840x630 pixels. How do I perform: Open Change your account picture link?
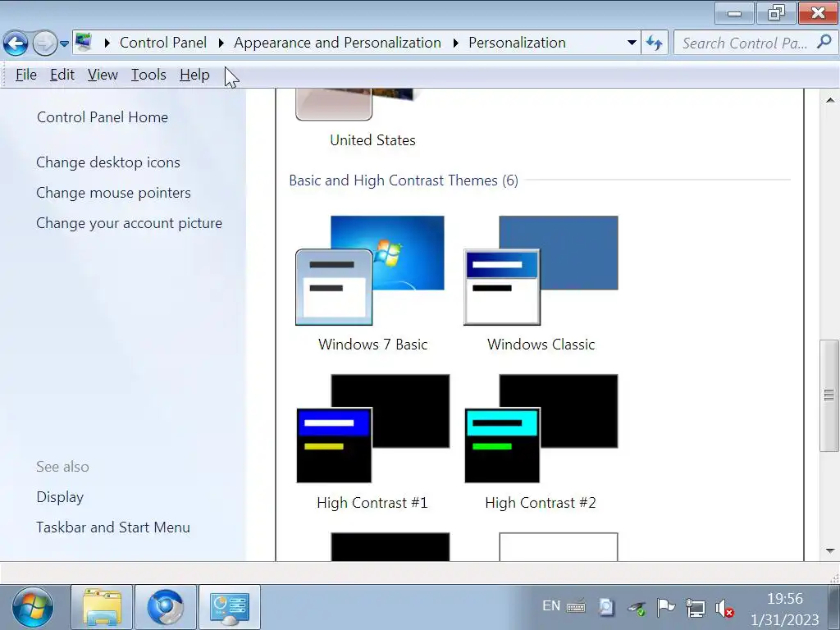coord(129,223)
